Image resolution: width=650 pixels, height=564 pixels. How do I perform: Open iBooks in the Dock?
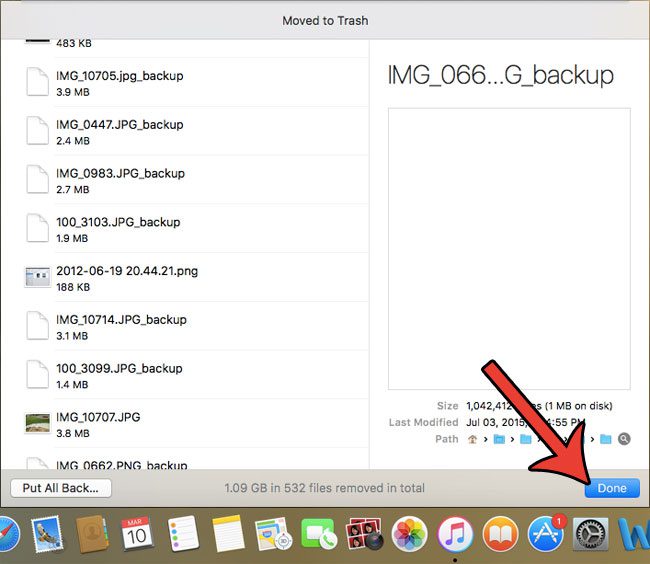[x=501, y=534]
